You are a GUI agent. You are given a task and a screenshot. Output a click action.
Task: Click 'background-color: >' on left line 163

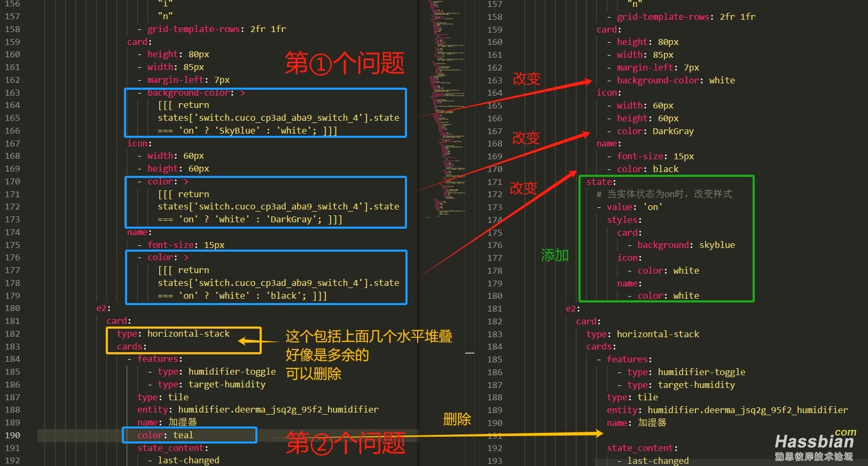coord(196,92)
